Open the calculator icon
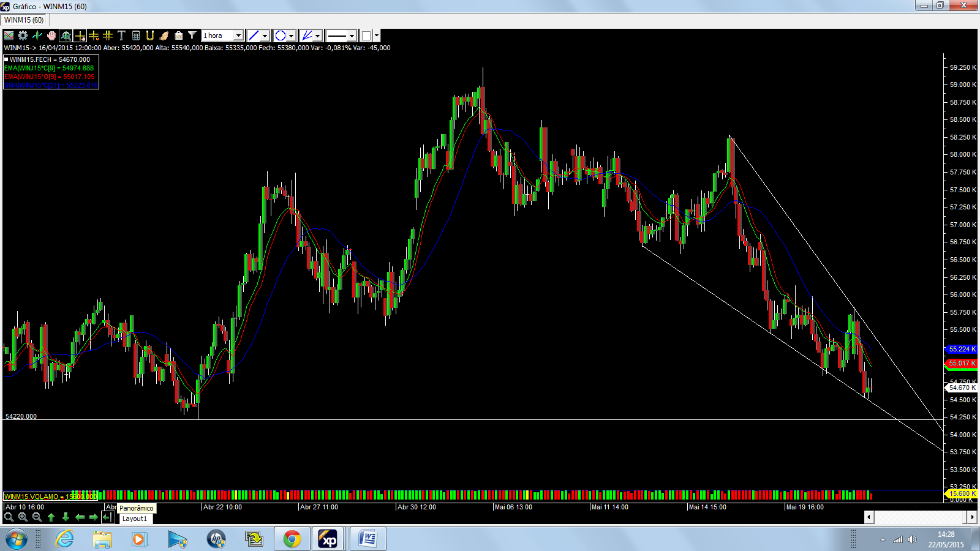The image size is (980, 551). click(136, 36)
